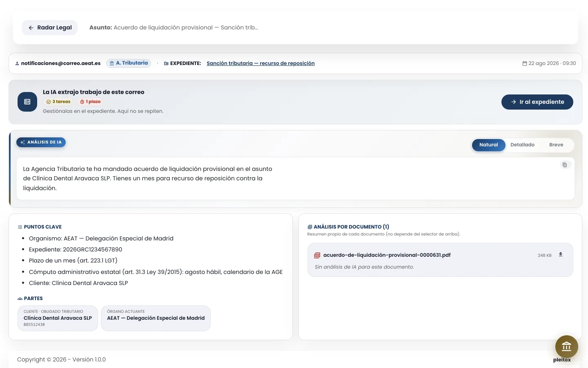Viewport: 588px width, 368px height.
Task: Open the Clínica Dental Aravaca SLP party card
Action: point(58,318)
